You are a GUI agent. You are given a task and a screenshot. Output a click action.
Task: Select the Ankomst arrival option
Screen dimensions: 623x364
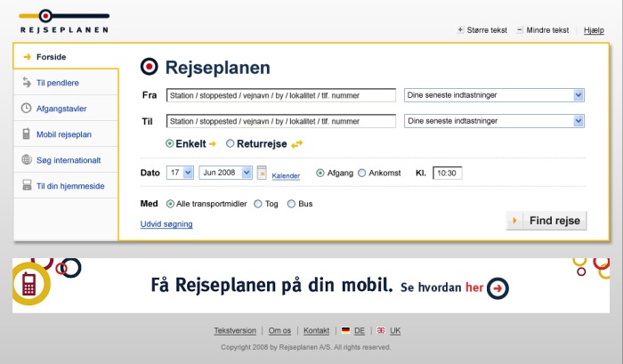pos(362,173)
